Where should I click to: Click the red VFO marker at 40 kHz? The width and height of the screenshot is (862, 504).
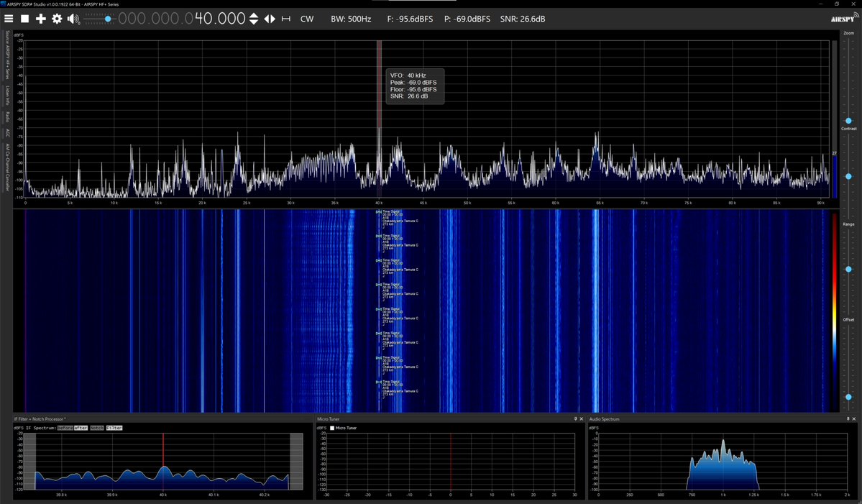379,118
